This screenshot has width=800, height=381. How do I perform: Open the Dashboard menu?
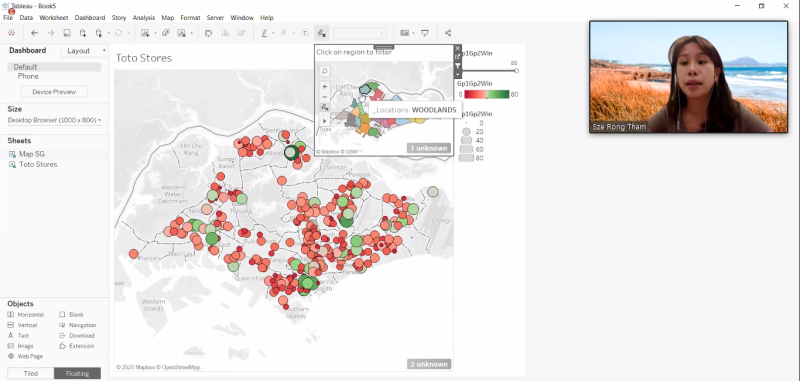point(90,18)
